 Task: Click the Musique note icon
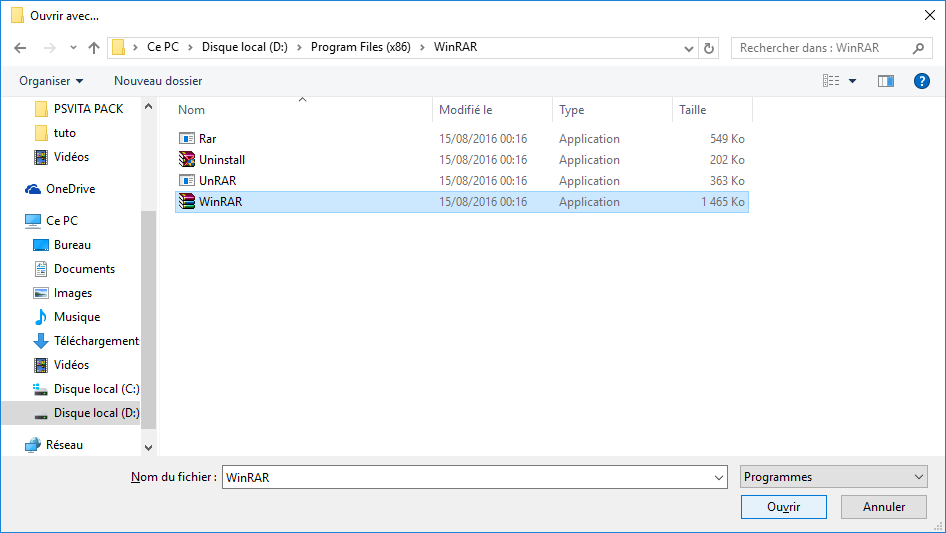pyautogui.click(x=40, y=317)
